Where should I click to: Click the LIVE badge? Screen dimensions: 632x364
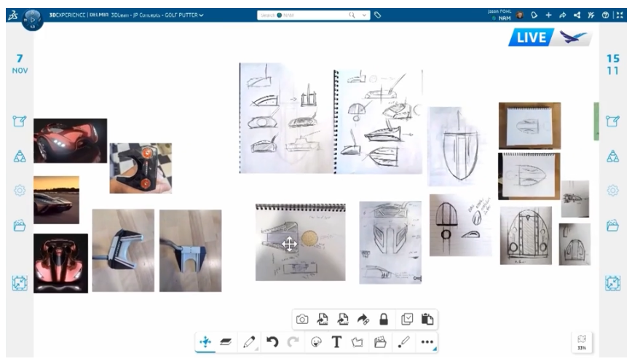click(x=532, y=37)
